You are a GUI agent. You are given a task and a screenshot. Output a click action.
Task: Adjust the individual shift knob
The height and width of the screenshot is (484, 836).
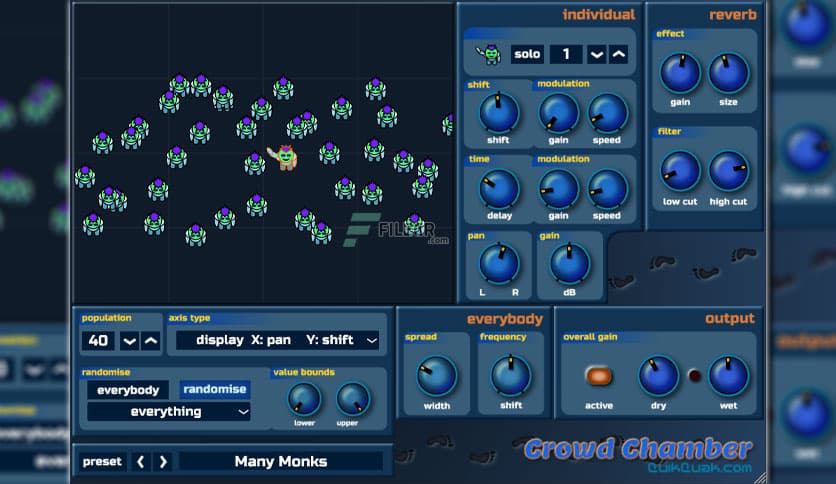[499, 112]
